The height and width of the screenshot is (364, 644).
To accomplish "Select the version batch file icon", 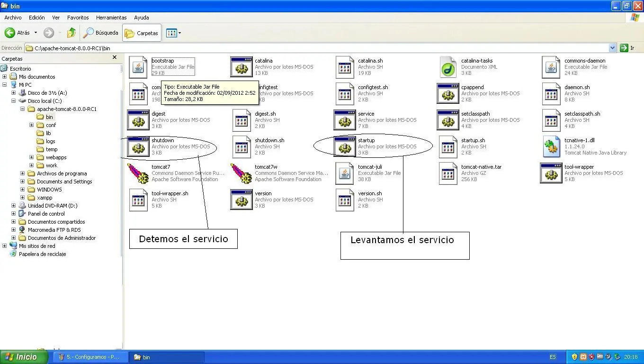I will [241, 200].
